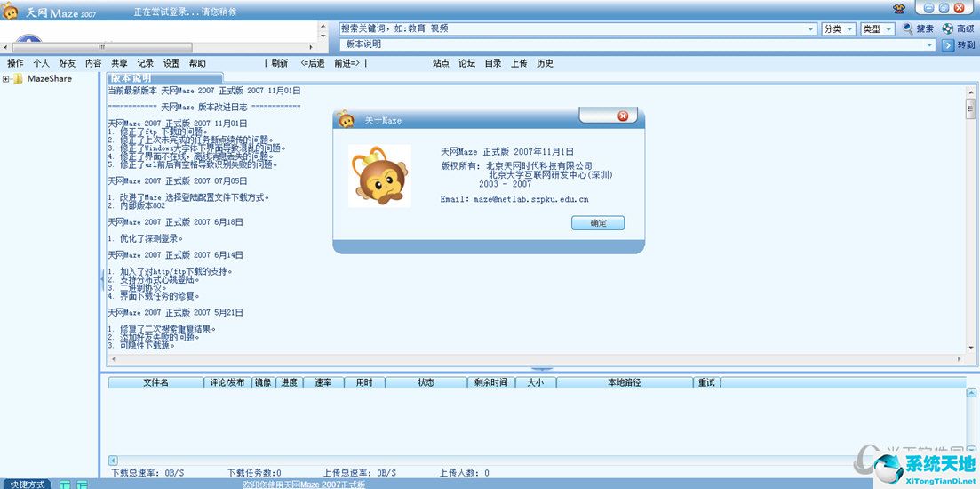Expand the MazeShare tree node
This screenshot has height=489, width=980.
tap(6, 79)
